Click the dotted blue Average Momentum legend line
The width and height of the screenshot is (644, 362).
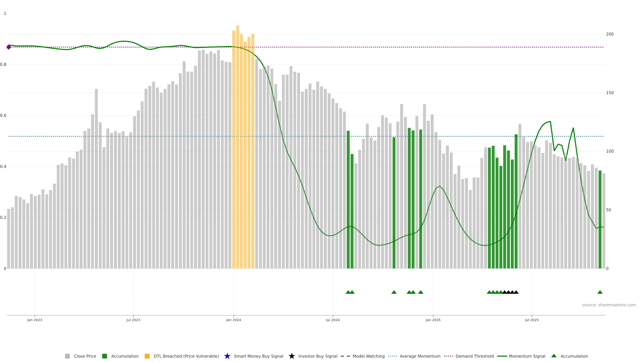coord(392,356)
